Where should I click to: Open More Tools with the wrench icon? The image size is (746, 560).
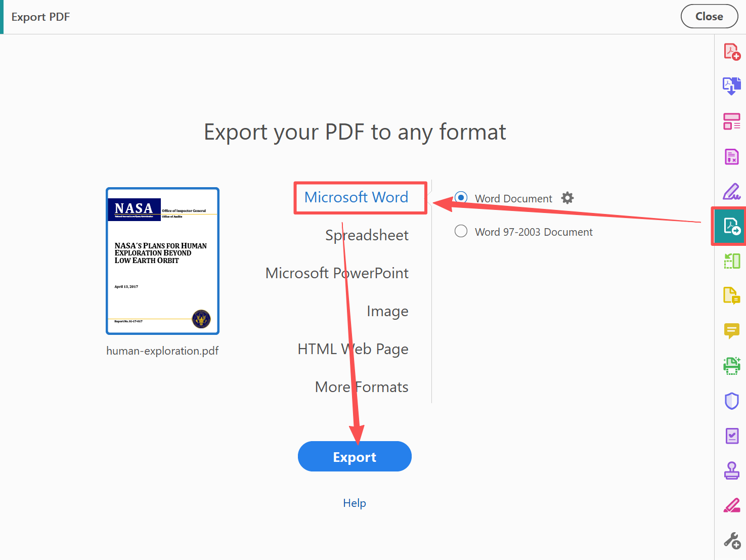(x=731, y=540)
